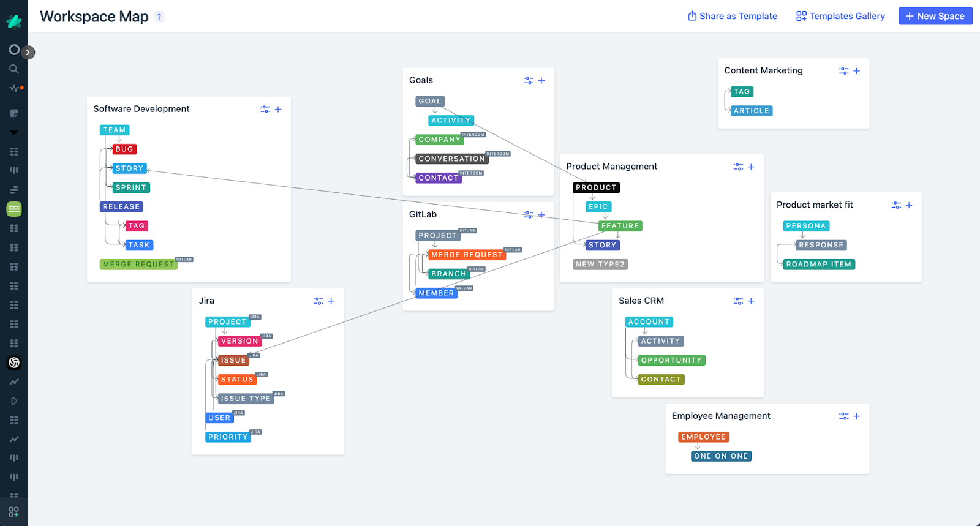Open settings for the Employee Management space
980x526 pixels.
click(x=844, y=416)
